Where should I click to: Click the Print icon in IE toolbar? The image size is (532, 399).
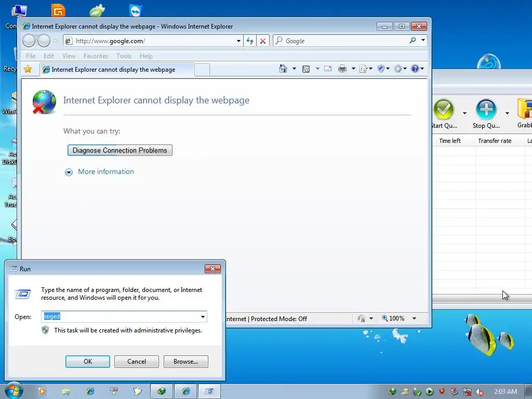(342, 69)
